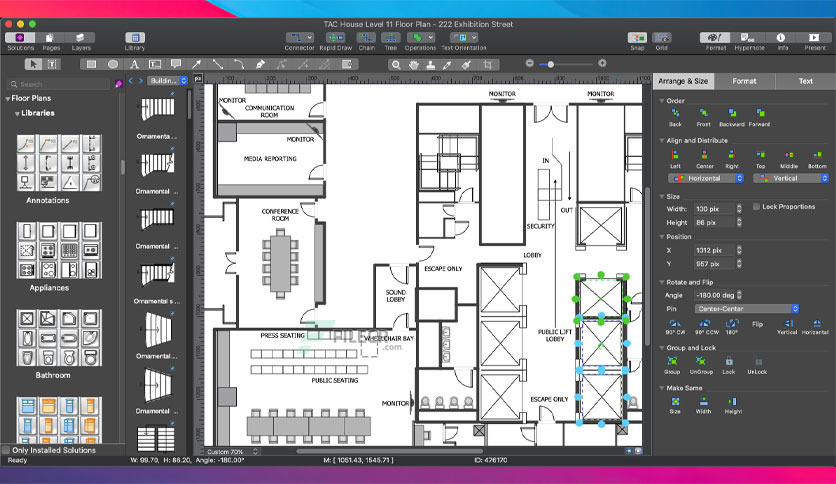This screenshot has height=484, width=836.
Task: Select the eyedropper tool
Action: coord(448,65)
